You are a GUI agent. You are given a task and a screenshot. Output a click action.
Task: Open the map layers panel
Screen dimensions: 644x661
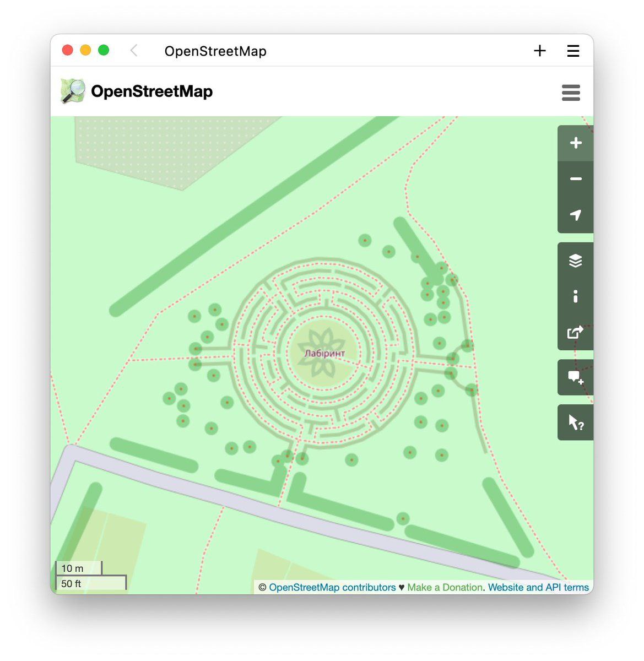click(x=576, y=261)
